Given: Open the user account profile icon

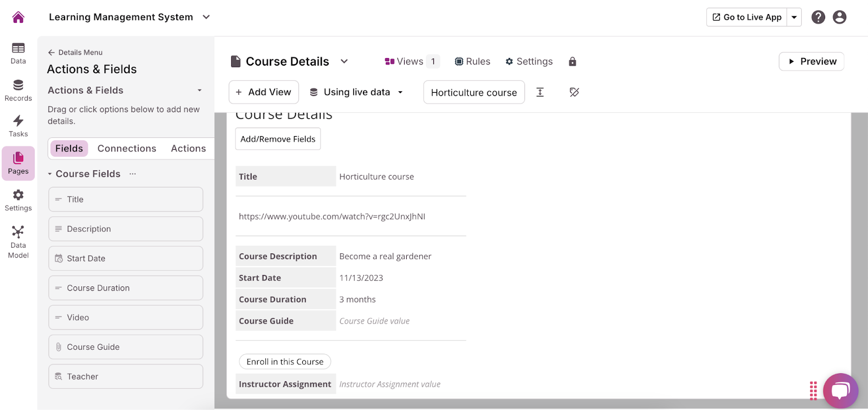Looking at the screenshot, I should click(x=839, y=17).
